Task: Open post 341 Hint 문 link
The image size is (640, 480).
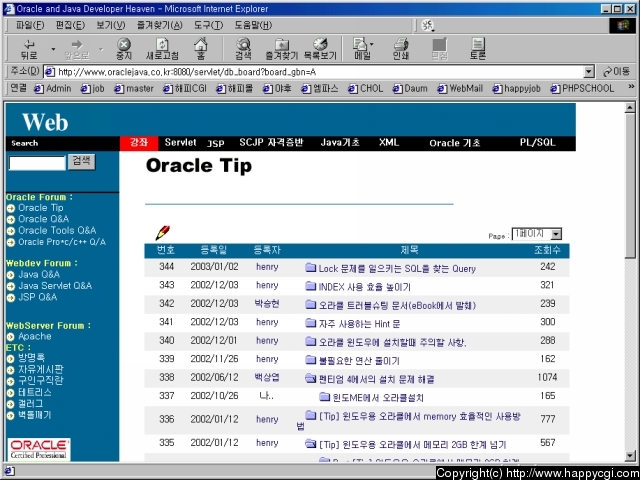Action: 359,324
